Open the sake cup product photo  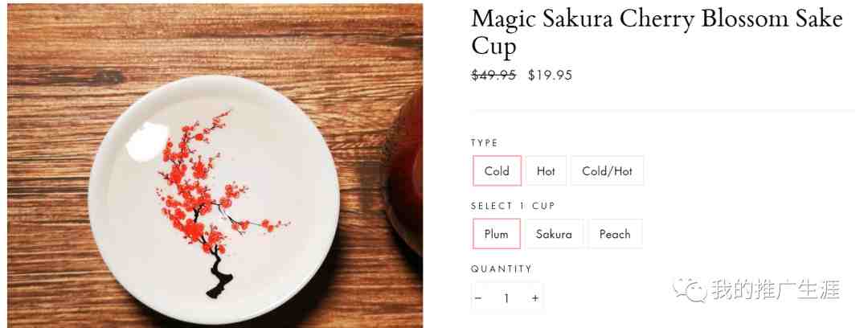(x=215, y=166)
